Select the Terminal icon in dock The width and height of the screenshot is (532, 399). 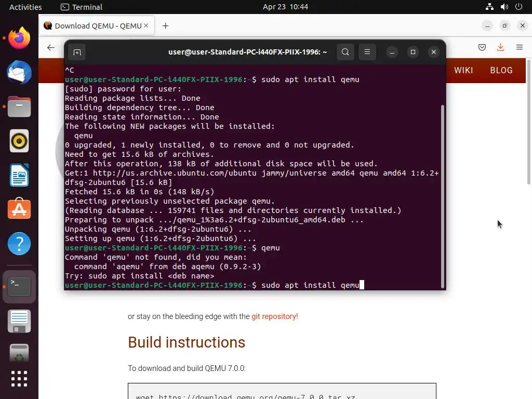[x=19, y=287]
